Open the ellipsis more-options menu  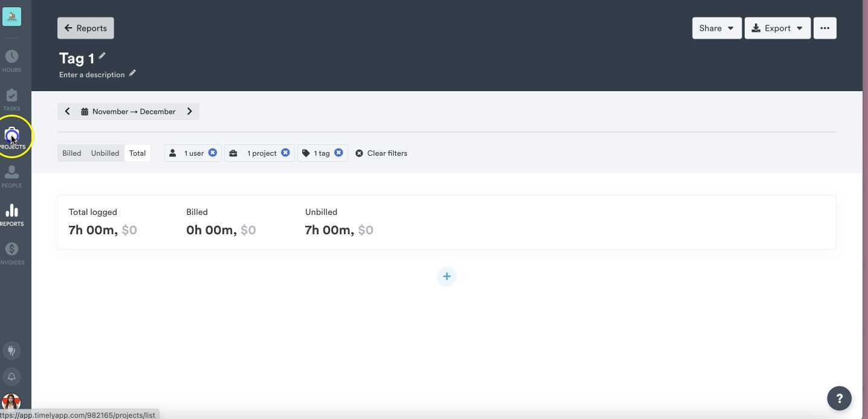pyautogui.click(x=824, y=28)
